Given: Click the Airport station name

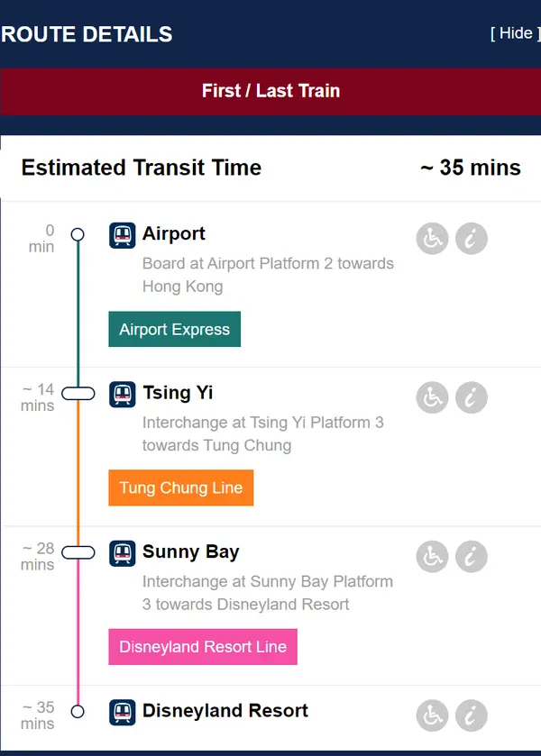Looking at the screenshot, I should click(174, 234).
